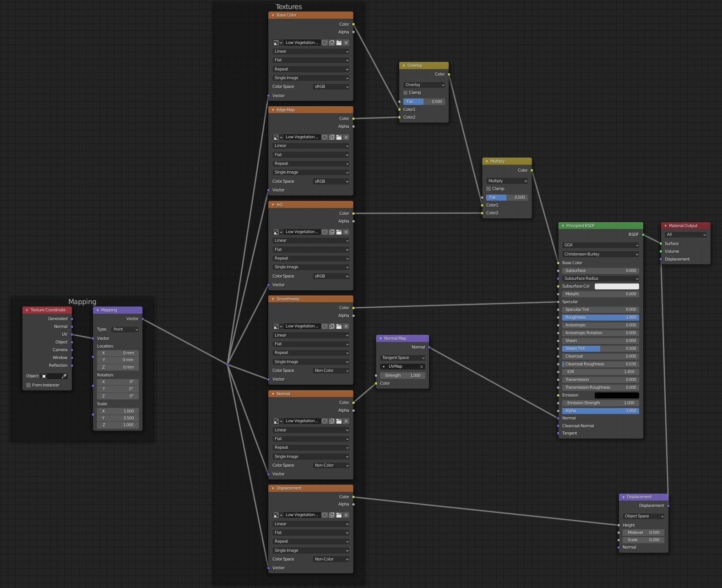The height and width of the screenshot is (588, 722).
Task: Click the Mapping frame label
Action: pos(82,301)
